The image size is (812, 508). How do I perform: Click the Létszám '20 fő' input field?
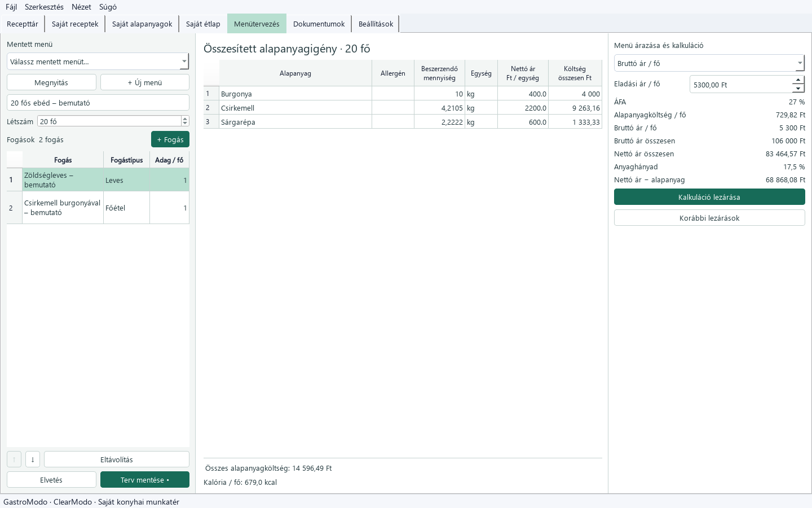109,121
